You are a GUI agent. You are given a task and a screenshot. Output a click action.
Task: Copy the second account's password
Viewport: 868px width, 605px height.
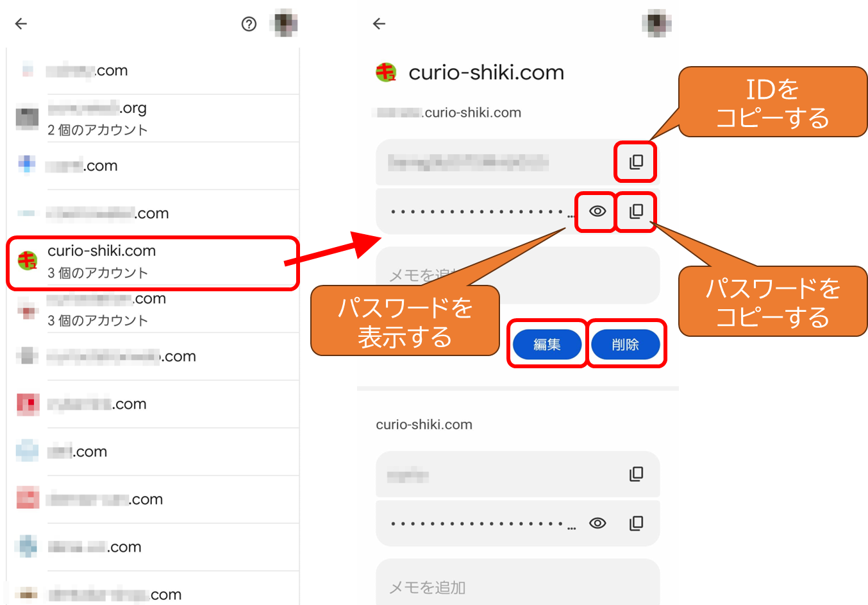coord(636,523)
